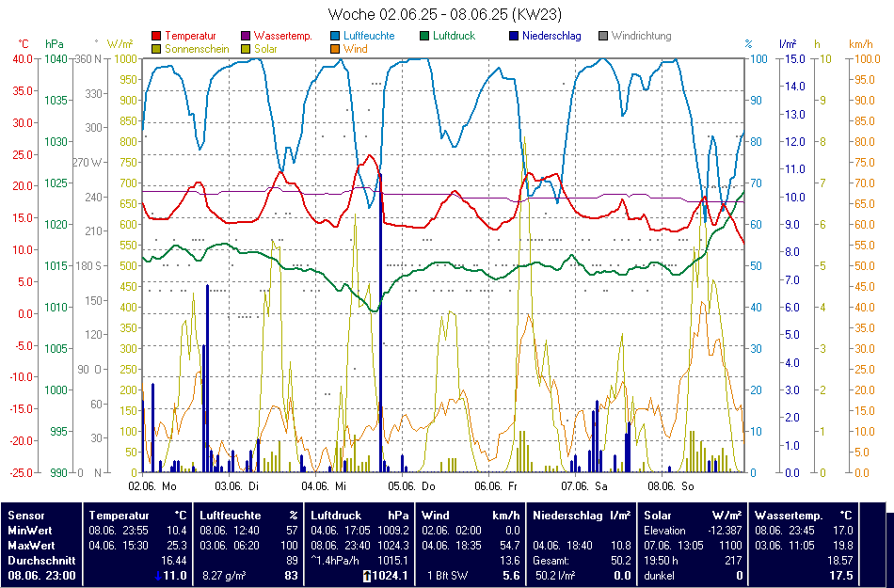Click the max wind value 54.7
This screenshot has height=588, width=894.
[509, 546]
